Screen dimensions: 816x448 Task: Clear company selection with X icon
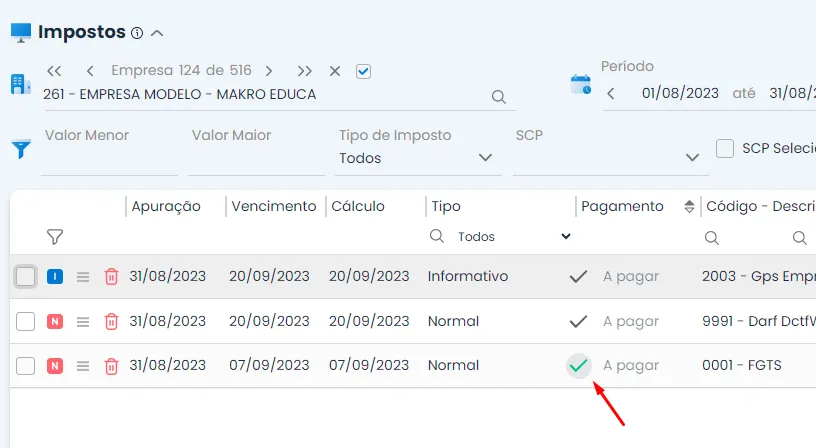(335, 71)
